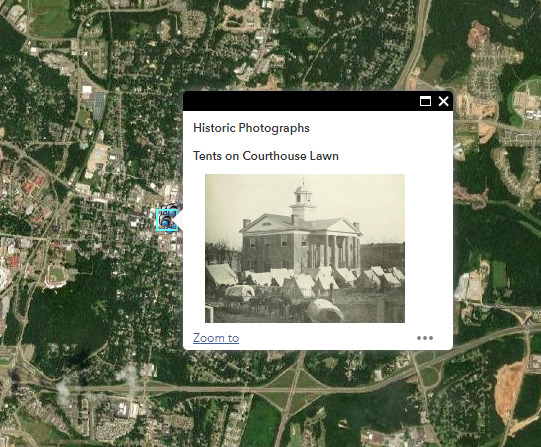Click the baseball field on the map
This screenshot has height=447, width=541.
[x=56, y=275]
